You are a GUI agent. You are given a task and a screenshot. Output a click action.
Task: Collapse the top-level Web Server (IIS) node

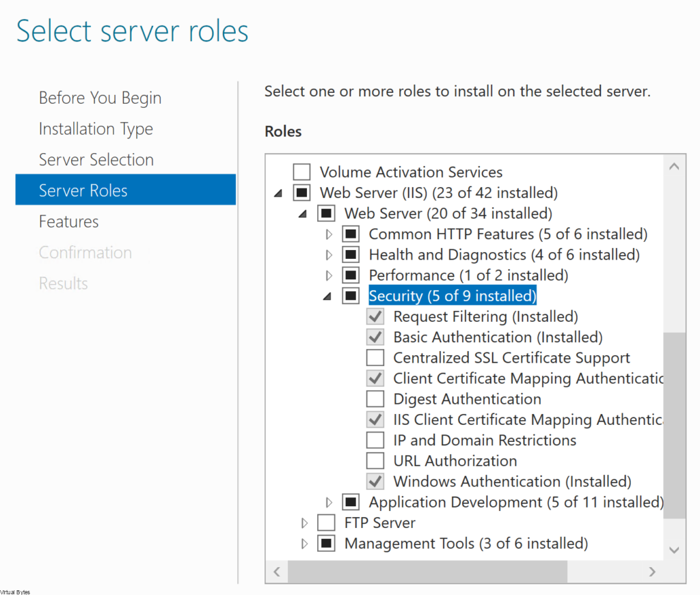tap(278, 193)
